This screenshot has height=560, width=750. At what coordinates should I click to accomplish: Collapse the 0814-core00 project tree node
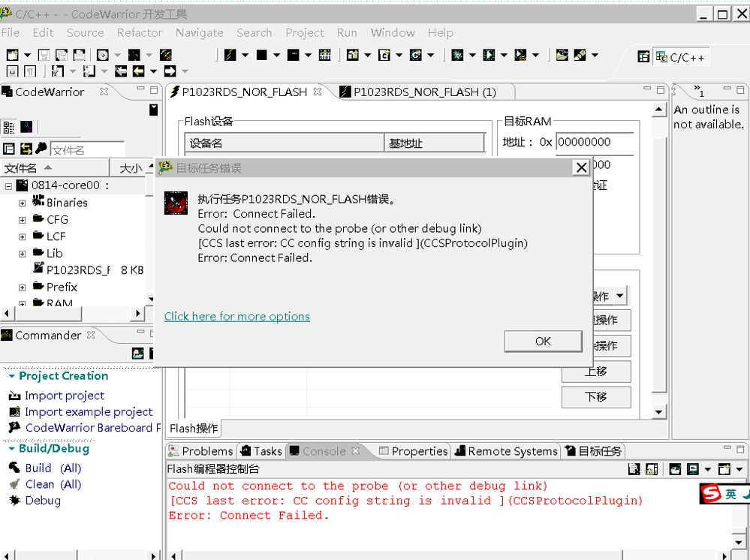point(8,186)
